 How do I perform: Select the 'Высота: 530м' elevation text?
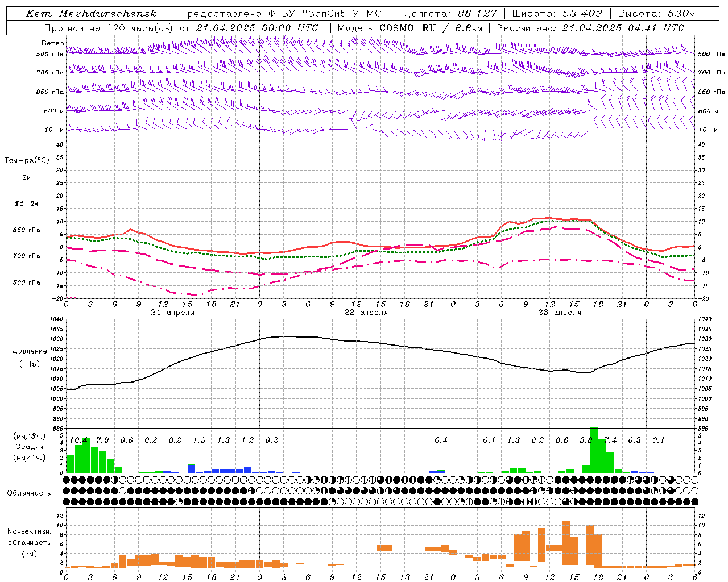[x=656, y=14]
